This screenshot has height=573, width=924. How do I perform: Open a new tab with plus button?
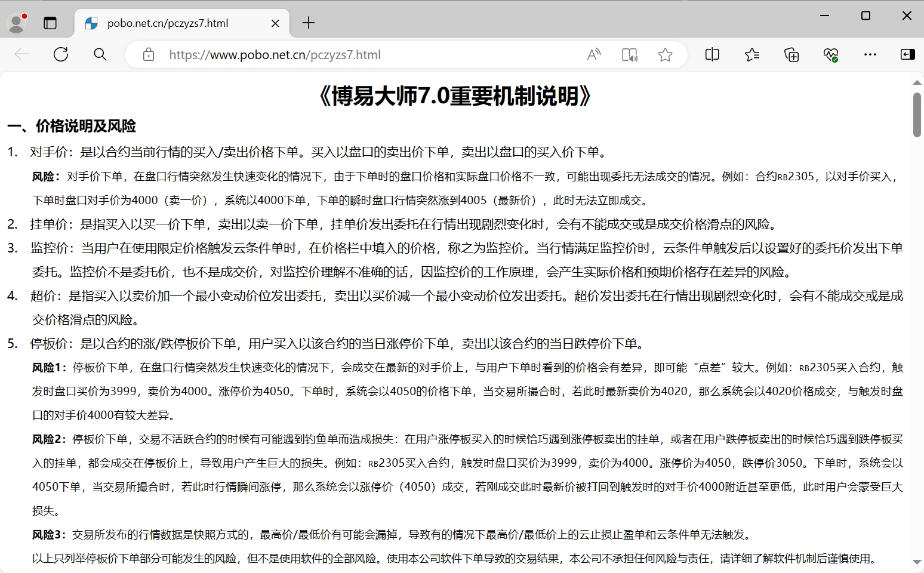coord(308,23)
